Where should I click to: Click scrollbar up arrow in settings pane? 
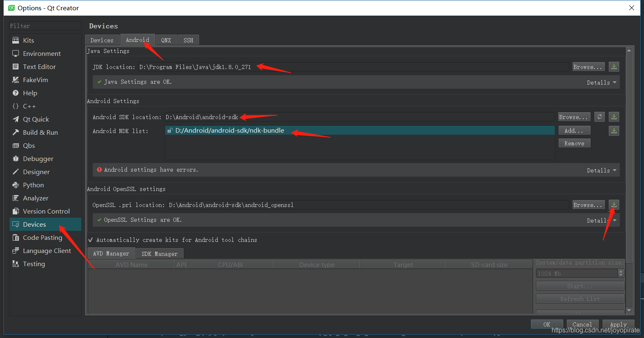(629, 51)
